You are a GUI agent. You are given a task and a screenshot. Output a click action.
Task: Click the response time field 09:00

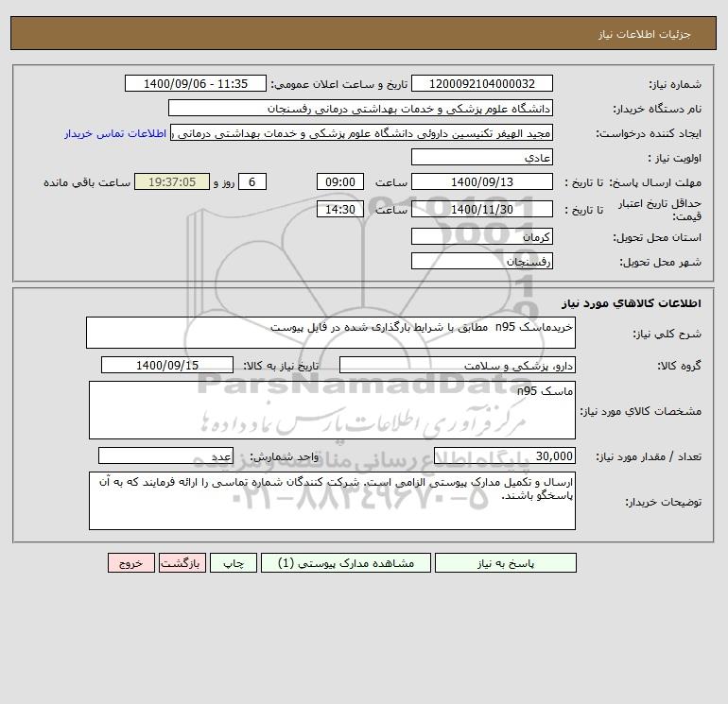340,182
